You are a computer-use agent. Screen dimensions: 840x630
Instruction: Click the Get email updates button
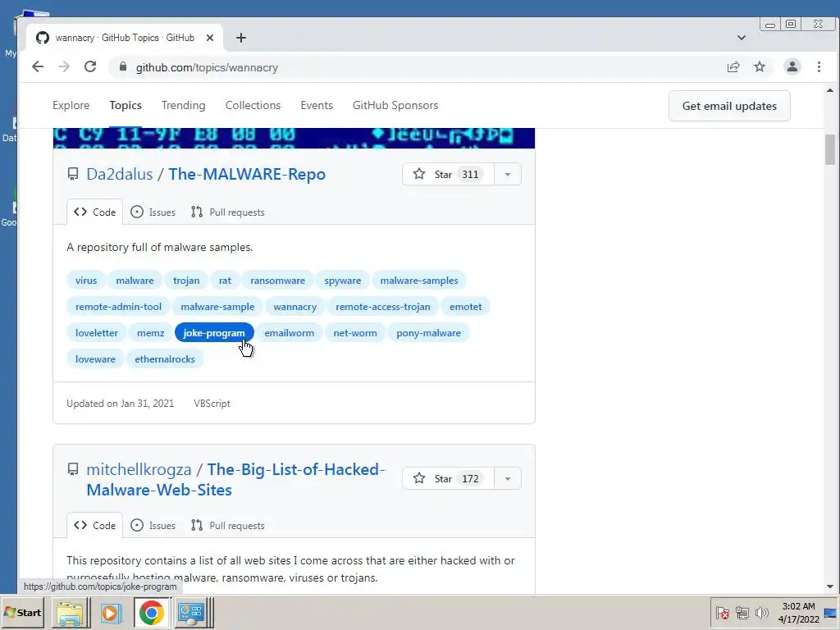pos(729,106)
